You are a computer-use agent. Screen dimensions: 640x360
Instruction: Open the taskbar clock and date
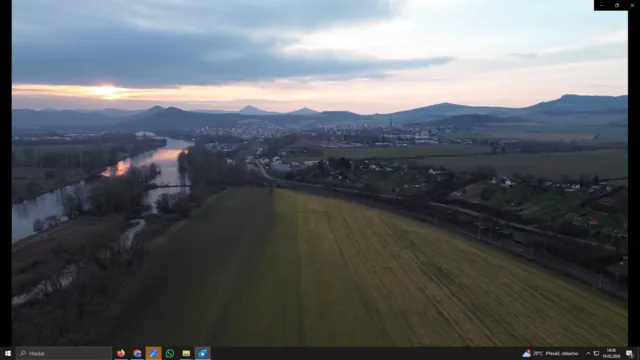(611, 353)
